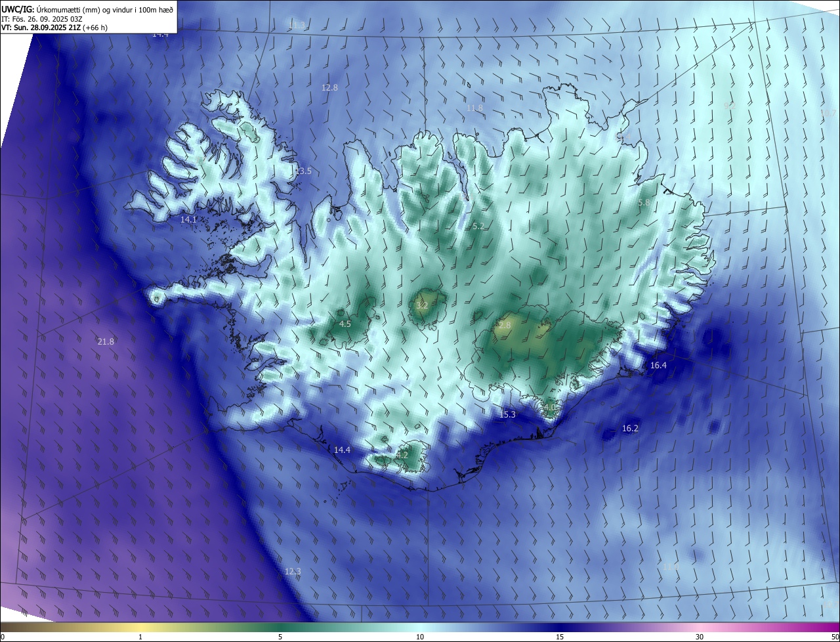Click the colorbar tick label 10
The height and width of the screenshot is (642, 840).
pyautogui.click(x=420, y=637)
